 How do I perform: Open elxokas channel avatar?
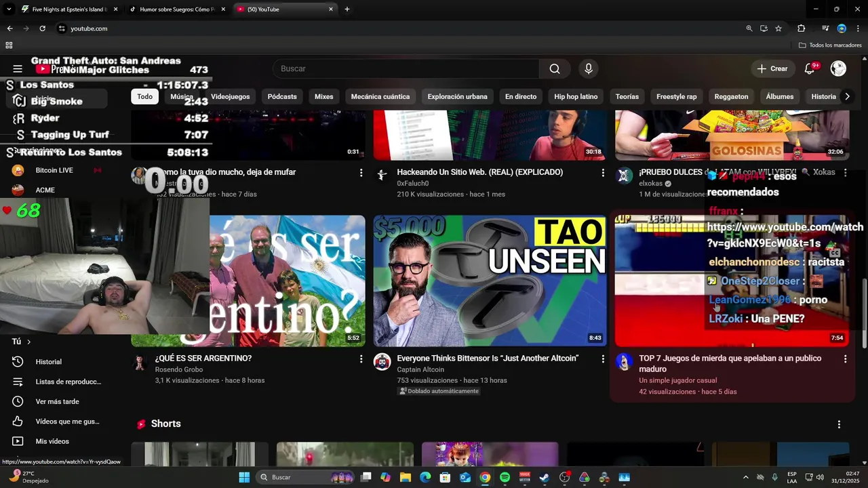coord(624,176)
